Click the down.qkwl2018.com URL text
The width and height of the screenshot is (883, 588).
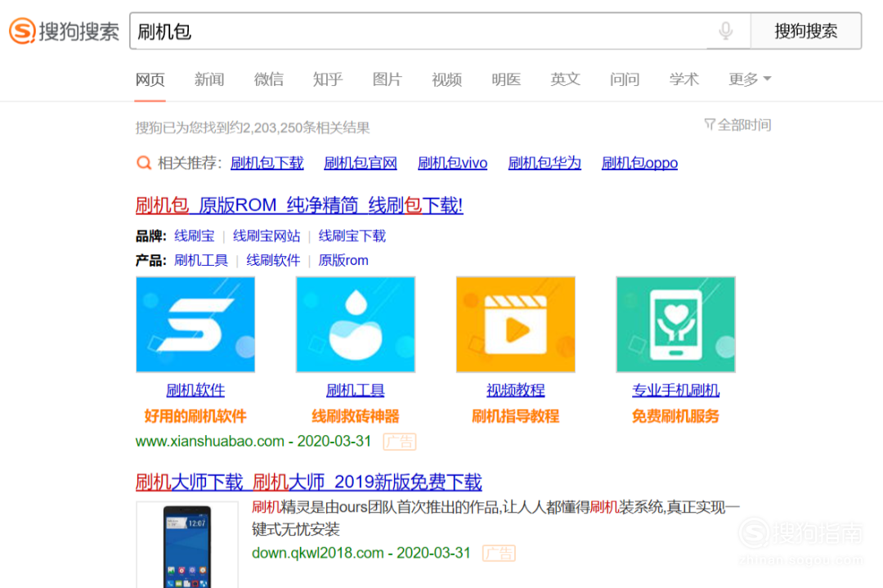(x=317, y=553)
